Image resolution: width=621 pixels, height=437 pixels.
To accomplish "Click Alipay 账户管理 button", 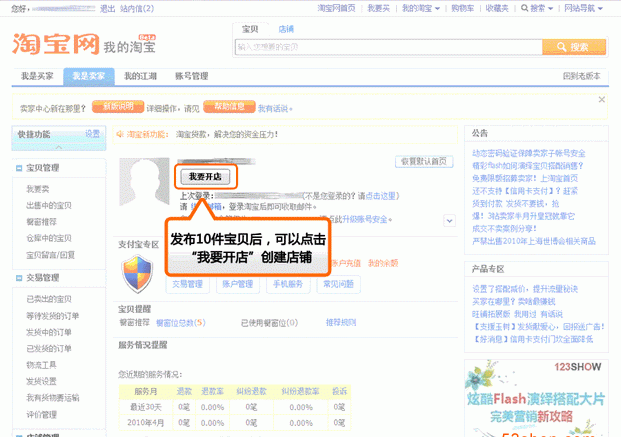I will (x=238, y=284).
